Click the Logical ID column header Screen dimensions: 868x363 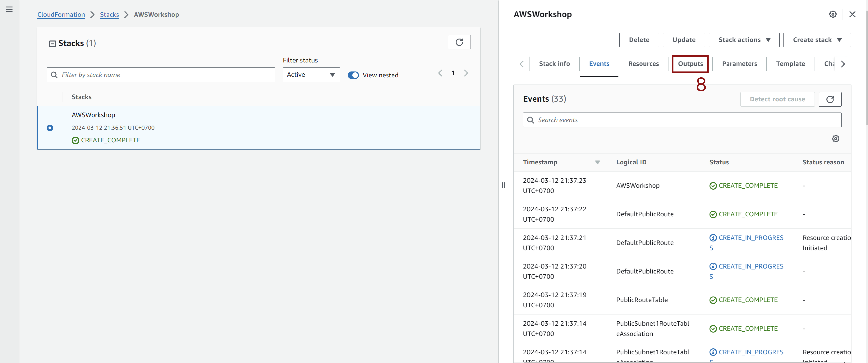coord(631,162)
